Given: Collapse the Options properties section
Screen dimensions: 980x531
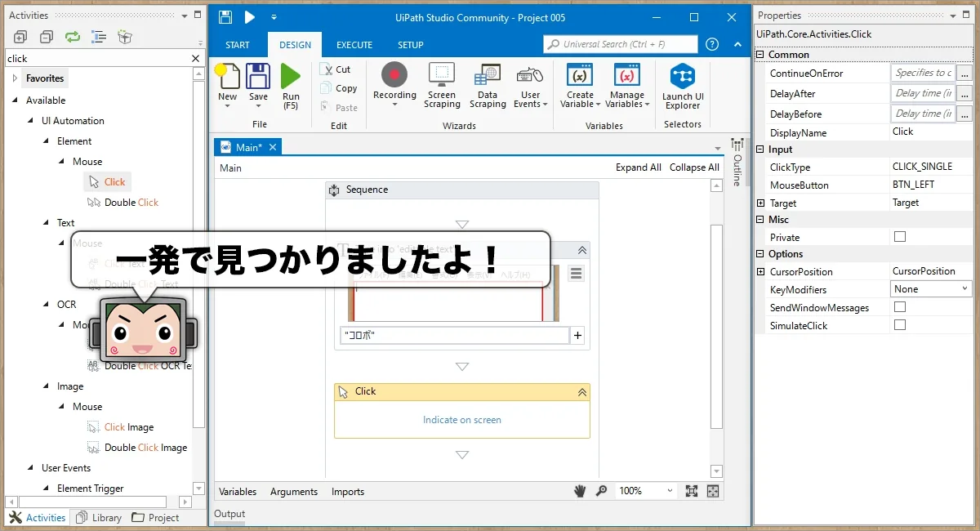Looking at the screenshot, I should tap(761, 254).
